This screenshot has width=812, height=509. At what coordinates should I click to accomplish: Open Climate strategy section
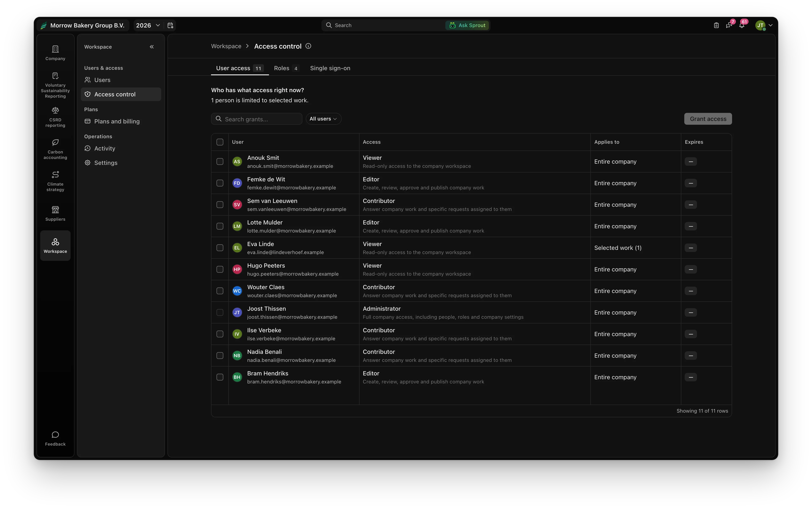(x=55, y=181)
